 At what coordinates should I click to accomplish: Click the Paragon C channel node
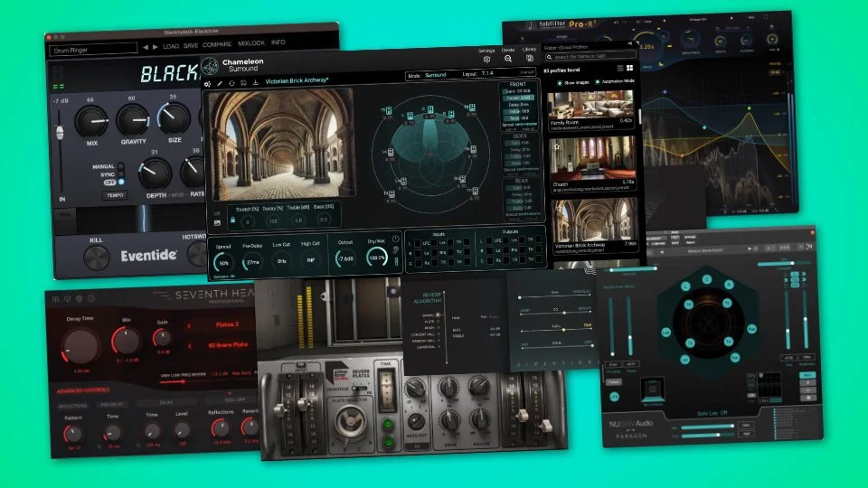click(706, 279)
